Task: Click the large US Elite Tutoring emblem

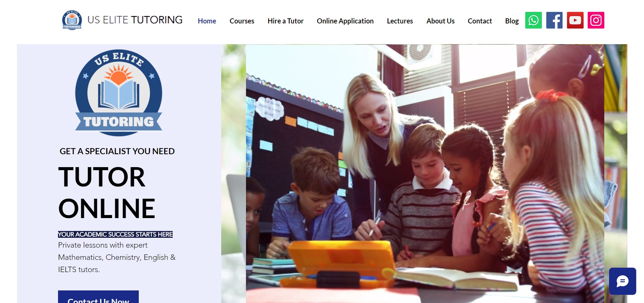Action: pyautogui.click(x=118, y=93)
